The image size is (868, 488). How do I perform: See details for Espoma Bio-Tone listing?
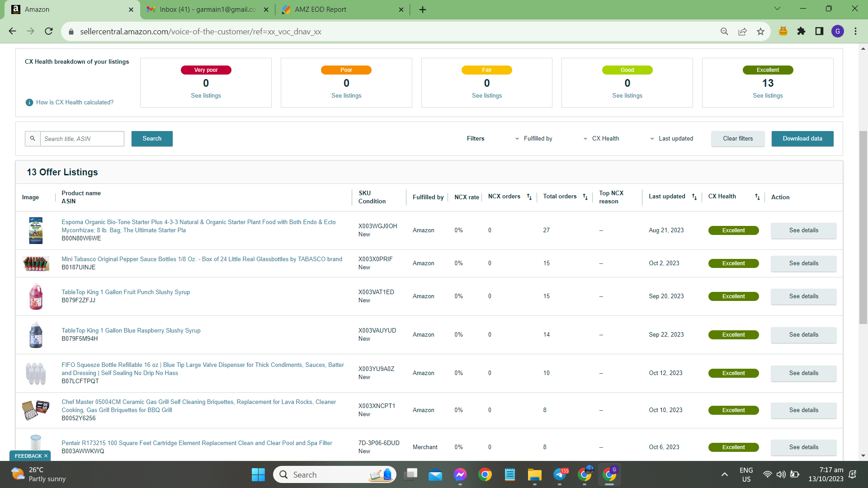803,230
